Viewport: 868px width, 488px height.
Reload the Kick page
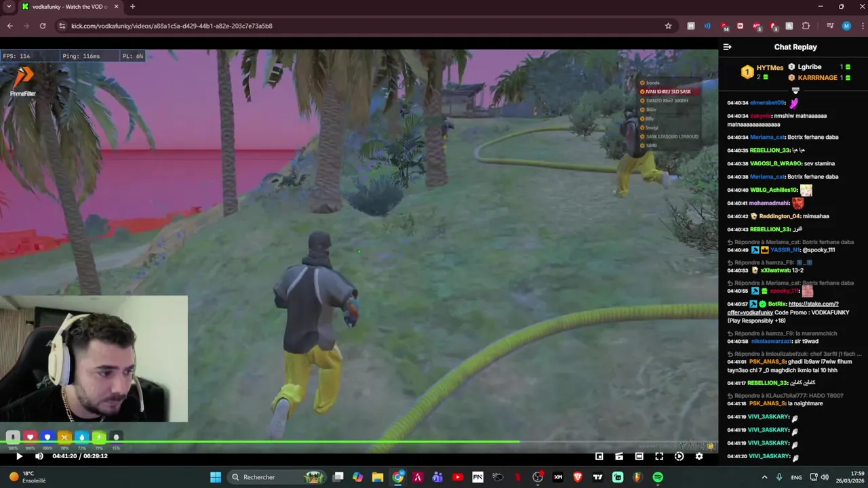click(x=43, y=26)
